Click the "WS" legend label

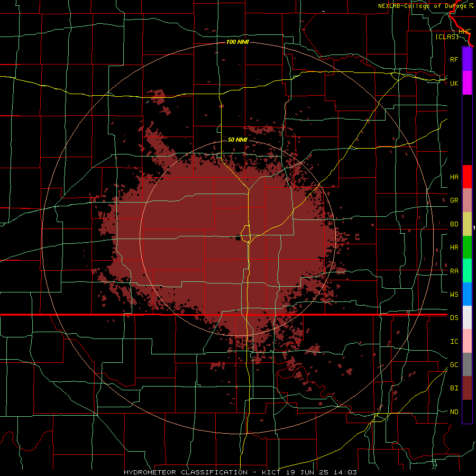(x=454, y=294)
